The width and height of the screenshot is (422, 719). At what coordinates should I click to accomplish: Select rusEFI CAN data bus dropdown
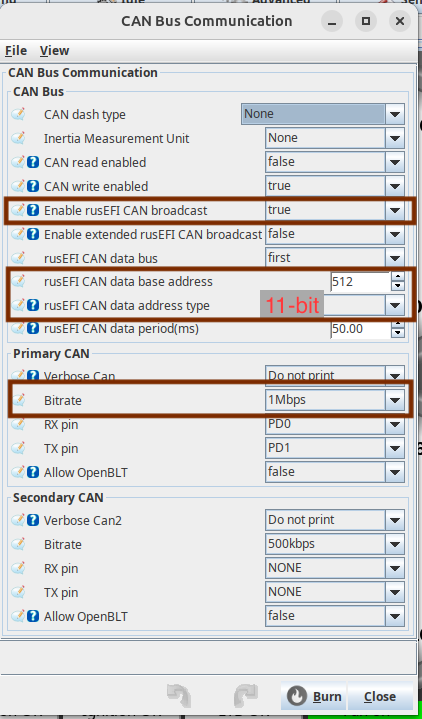coord(335,258)
